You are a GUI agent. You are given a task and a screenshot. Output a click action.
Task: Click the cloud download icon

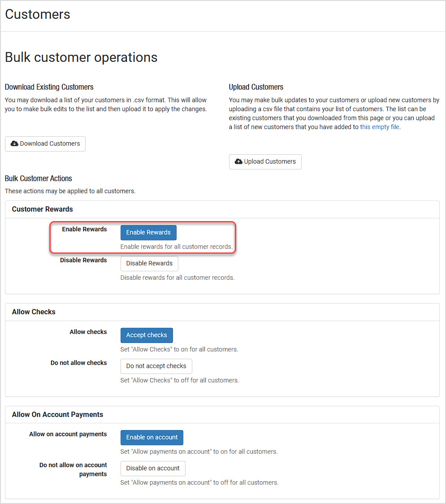coord(14,143)
